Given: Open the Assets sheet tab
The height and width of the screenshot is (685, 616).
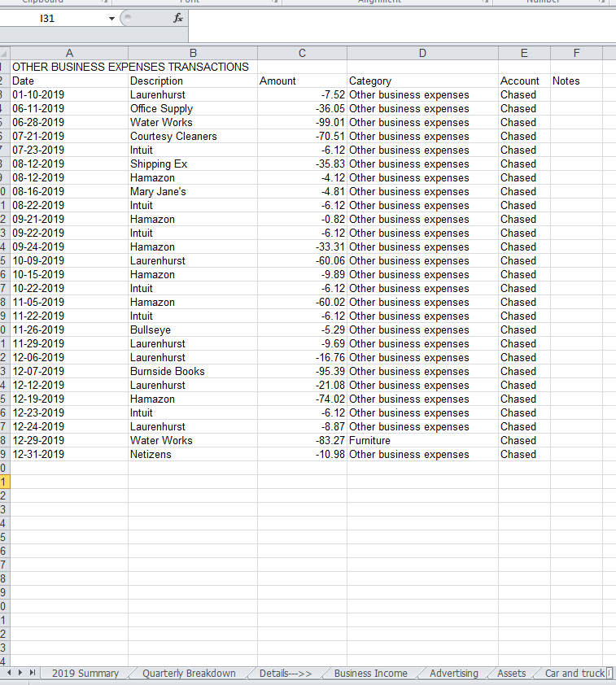Looking at the screenshot, I should [x=511, y=674].
